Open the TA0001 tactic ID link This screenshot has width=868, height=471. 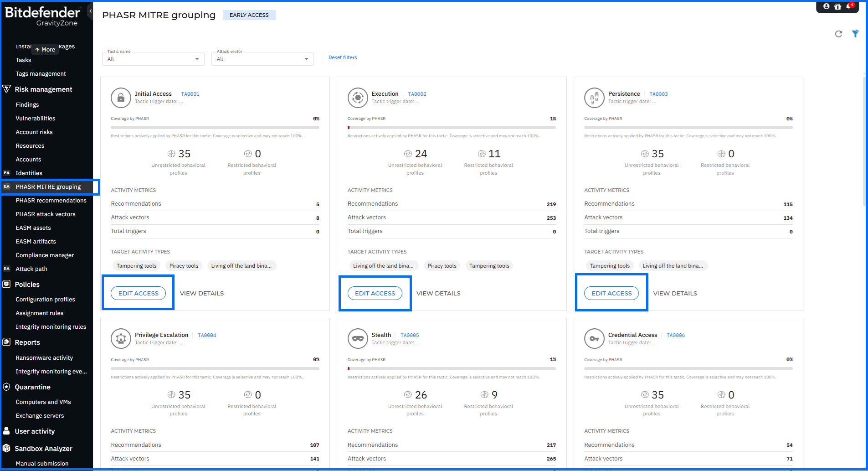point(190,94)
